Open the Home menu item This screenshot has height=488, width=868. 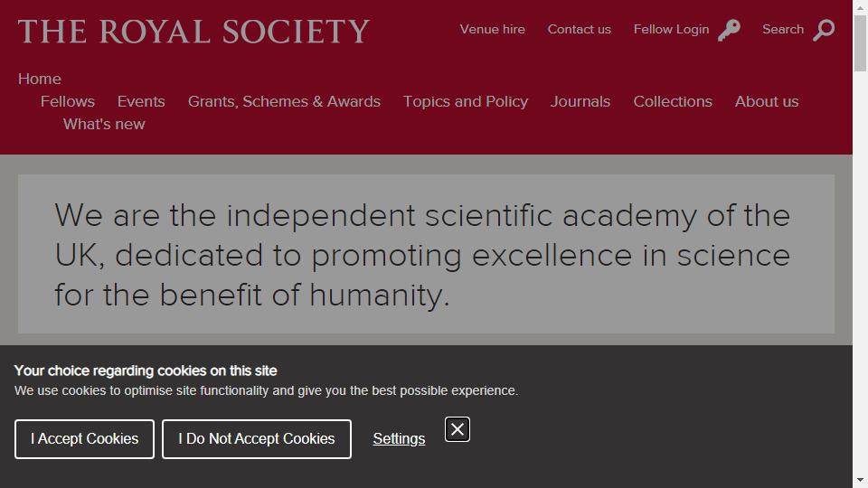[x=39, y=80]
